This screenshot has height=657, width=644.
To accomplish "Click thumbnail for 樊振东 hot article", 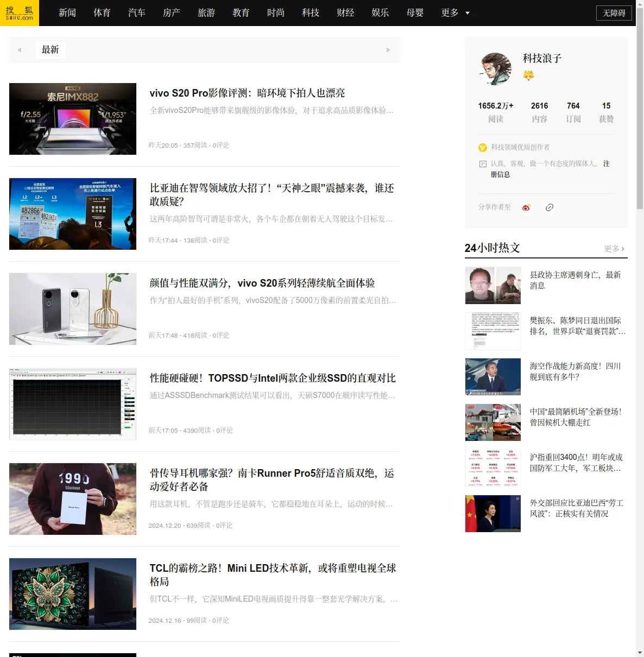I will click(x=493, y=331).
